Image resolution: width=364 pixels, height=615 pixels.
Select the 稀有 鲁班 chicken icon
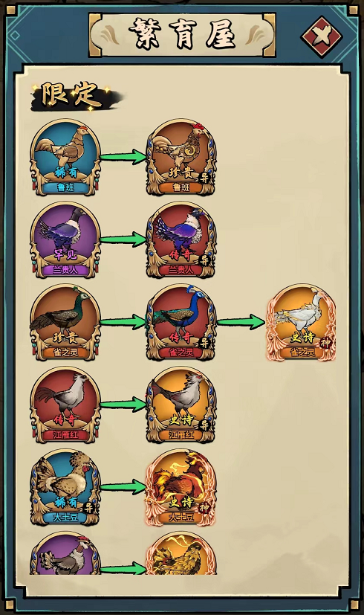(65, 158)
